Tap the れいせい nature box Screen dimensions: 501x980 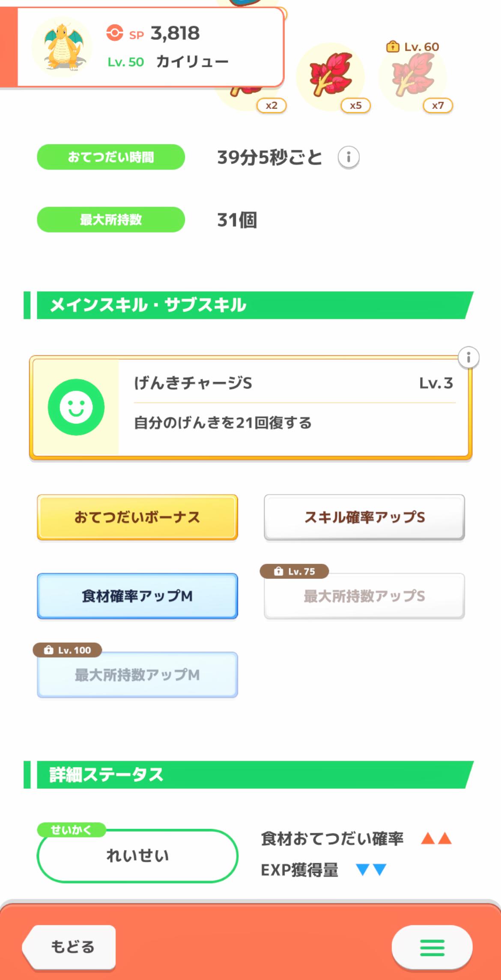137,855
